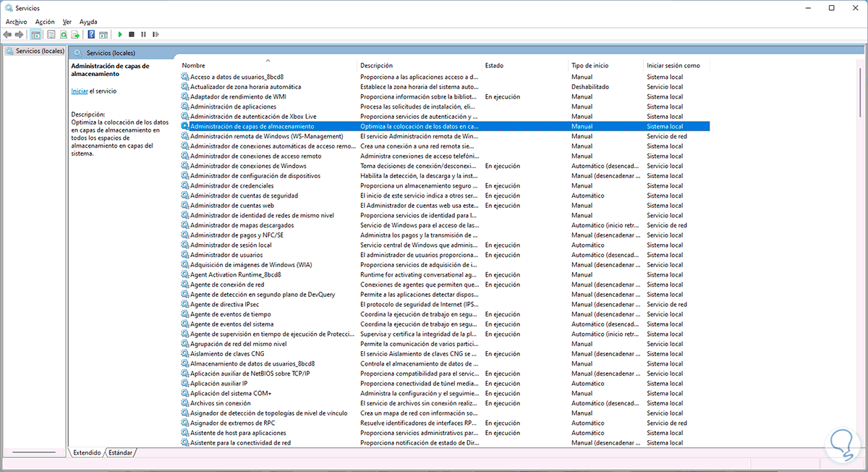Screen dimensions: 868x472
Task: Switch to the Estándar tab
Action: [121, 452]
